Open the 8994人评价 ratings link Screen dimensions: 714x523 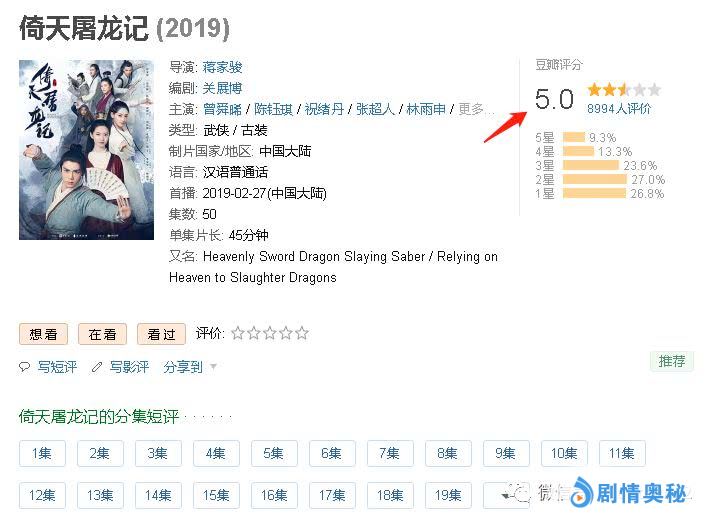coord(619,108)
